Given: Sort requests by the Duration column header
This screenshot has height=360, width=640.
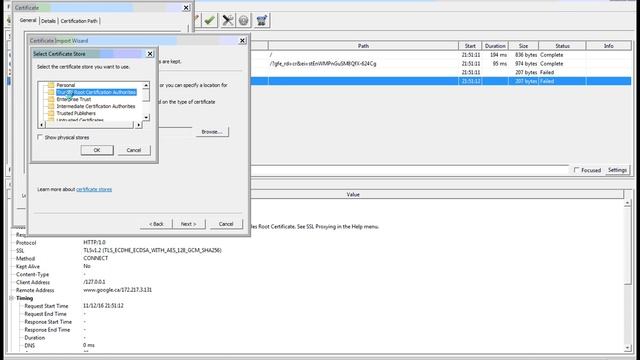Looking at the screenshot, I should (x=495, y=46).
